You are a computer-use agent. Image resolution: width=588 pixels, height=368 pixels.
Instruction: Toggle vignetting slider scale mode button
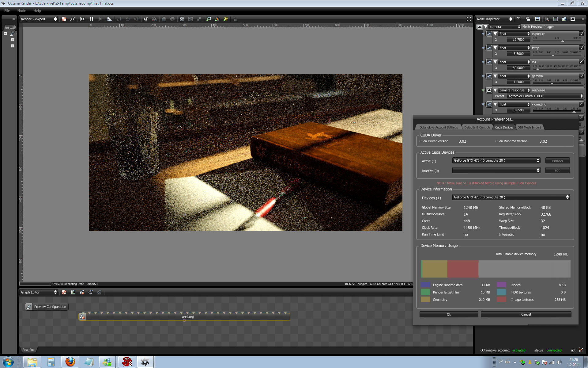click(x=581, y=104)
